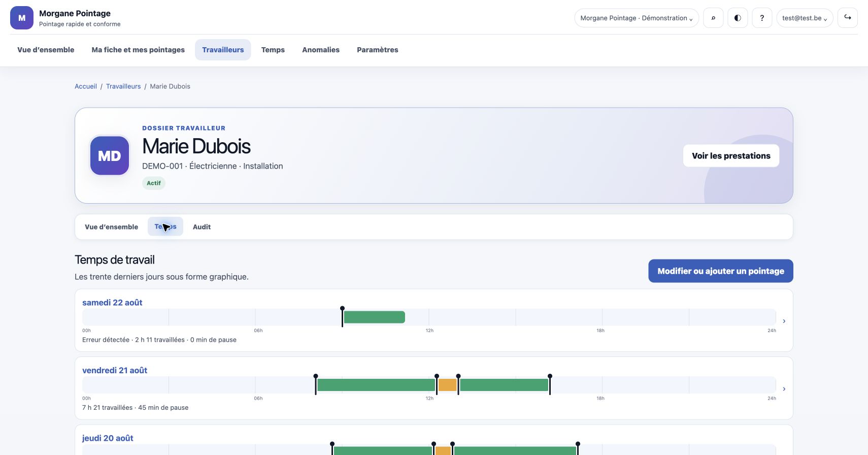Click the purple M app logo
Viewport: 868px width, 455px height.
click(x=22, y=18)
